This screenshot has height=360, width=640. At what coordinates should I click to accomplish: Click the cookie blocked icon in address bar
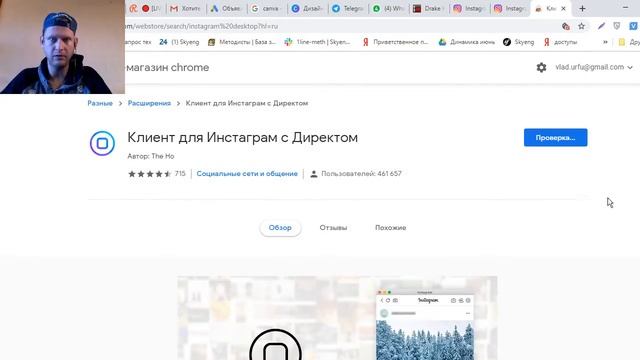(x=566, y=26)
